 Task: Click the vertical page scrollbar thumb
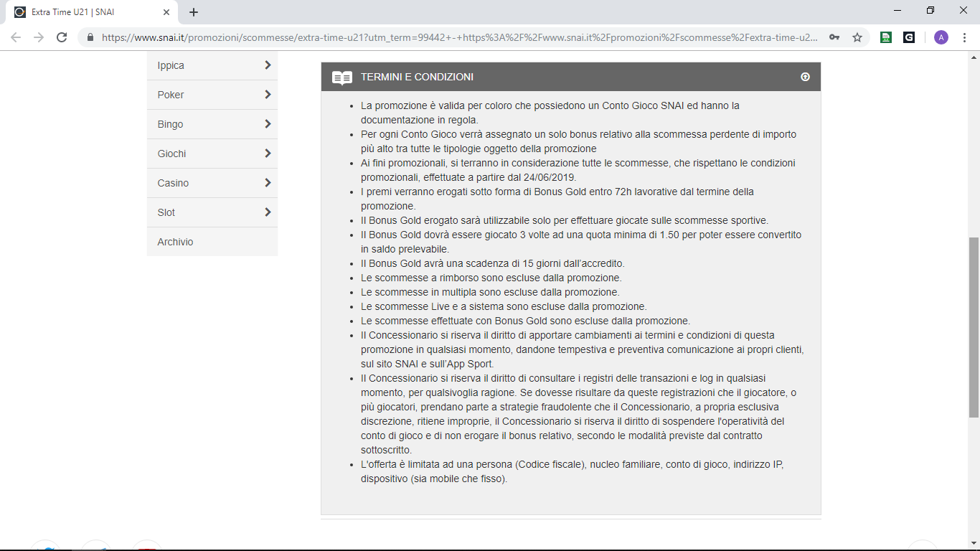974,327
